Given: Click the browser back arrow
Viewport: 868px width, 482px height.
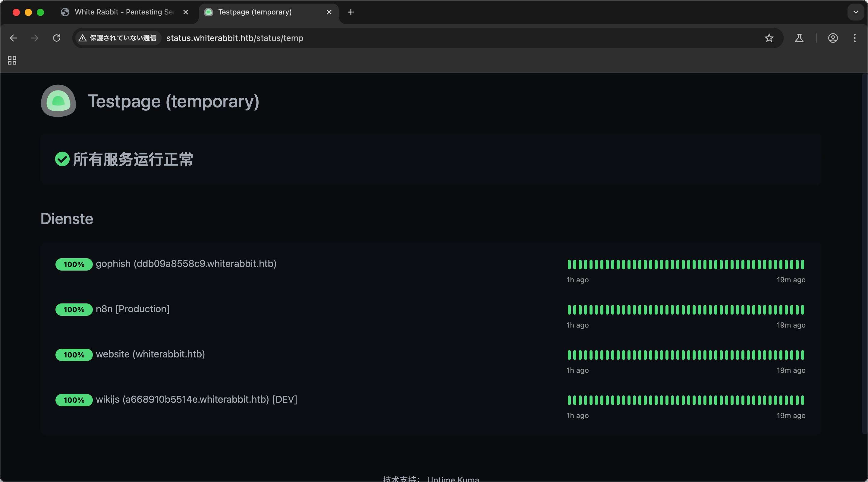Looking at the screenshot, I should [14, 38].
